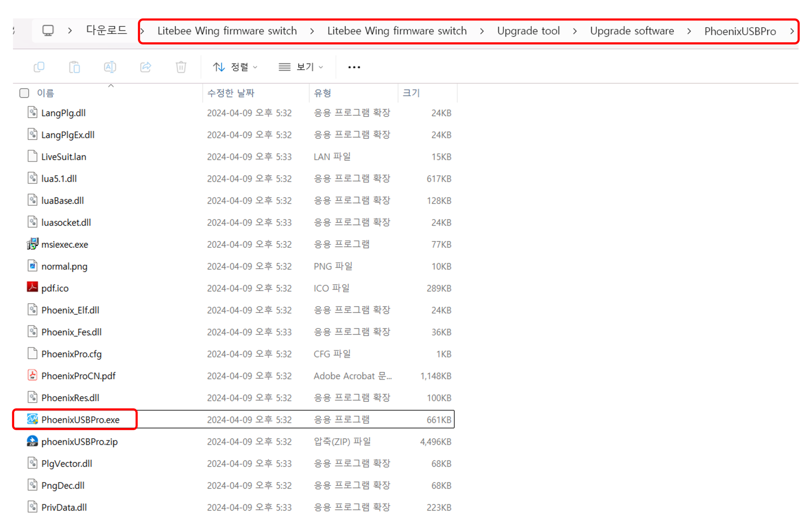Select PhoenixPro.cfg file icon
The height and width of the screenshot is (531, 812).
click(x=32, y=353)
